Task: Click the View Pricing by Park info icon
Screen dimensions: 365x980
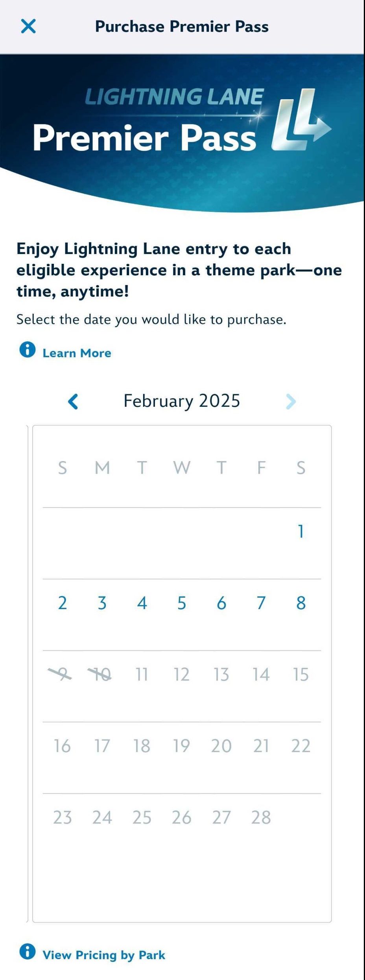Action: click(28, 951)
